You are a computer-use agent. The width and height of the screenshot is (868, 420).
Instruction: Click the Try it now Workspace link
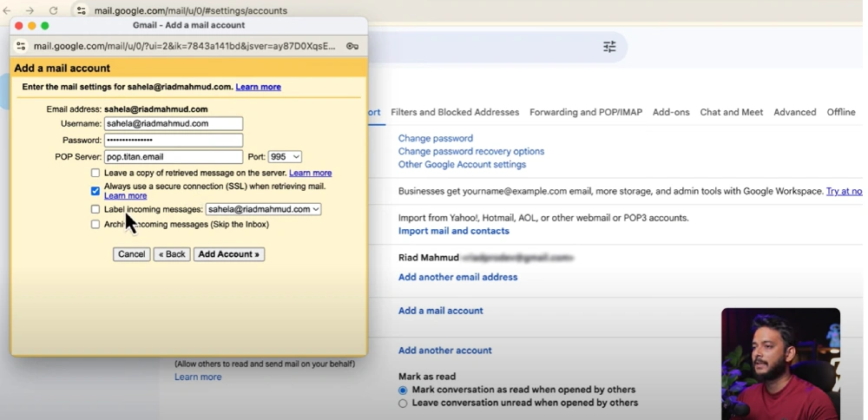[845, 192]
